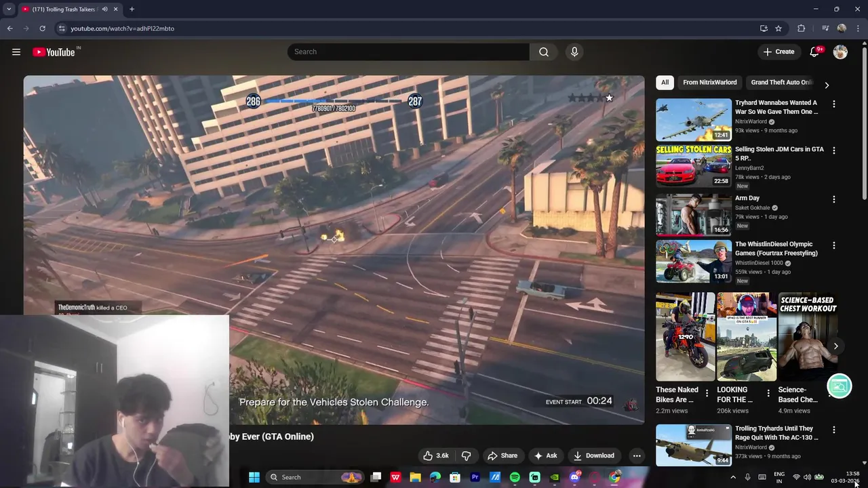The height and width of the screenshot is (488, 868).
Task: Select the All filter chip
Action: click(665, 82)
